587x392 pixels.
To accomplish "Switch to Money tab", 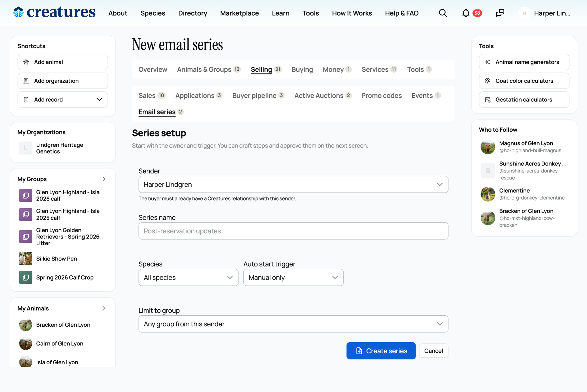I will tap(337, 69).
